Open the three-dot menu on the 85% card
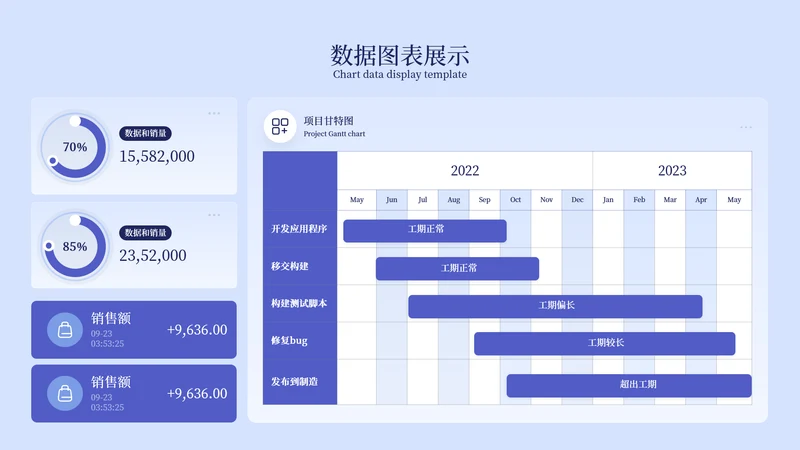This screenshot has height=450, width=800. (x=214, y=215)
